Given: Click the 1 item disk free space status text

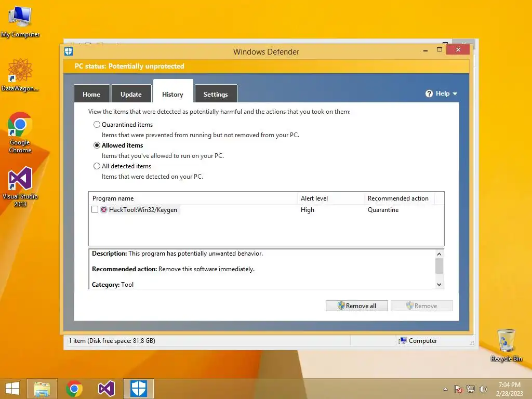Looking at the screenshot, I should (x=112, y=341).
